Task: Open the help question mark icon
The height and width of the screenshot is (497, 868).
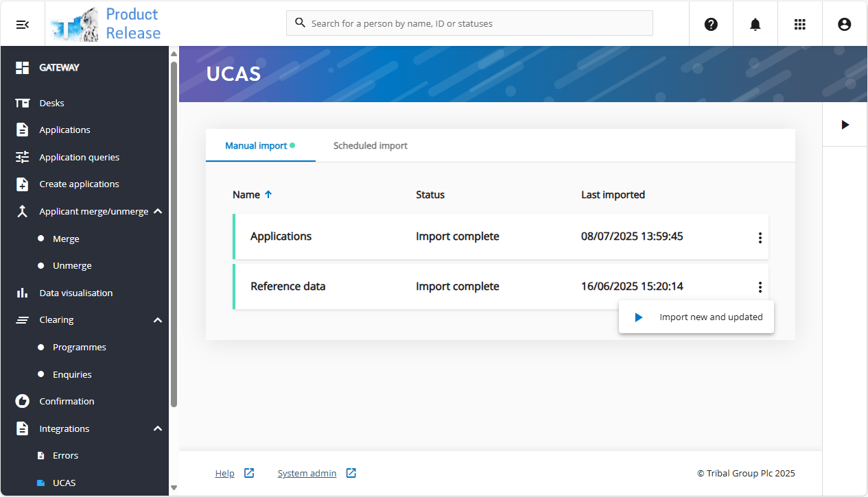Action: [711, 24]
